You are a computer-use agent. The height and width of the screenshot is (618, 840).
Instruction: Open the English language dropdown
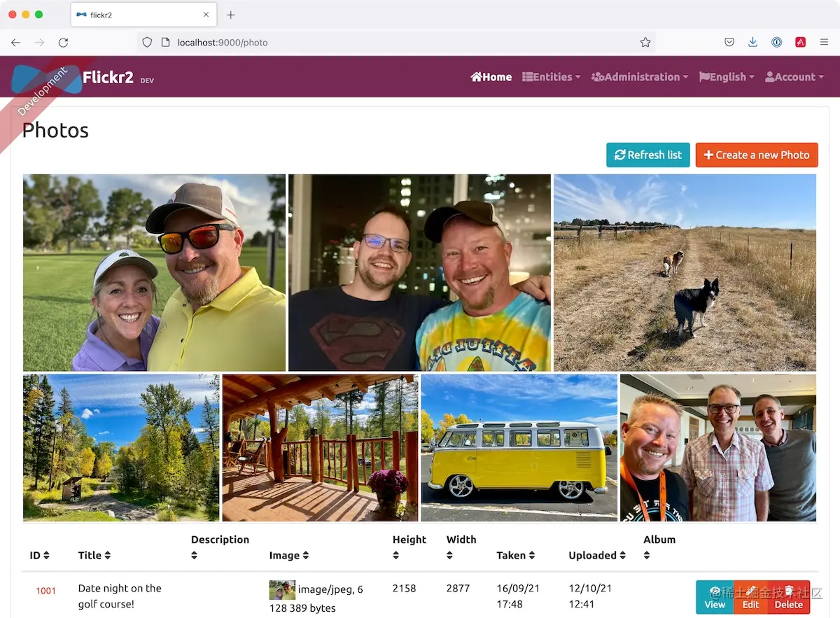[x=727, y=77]
